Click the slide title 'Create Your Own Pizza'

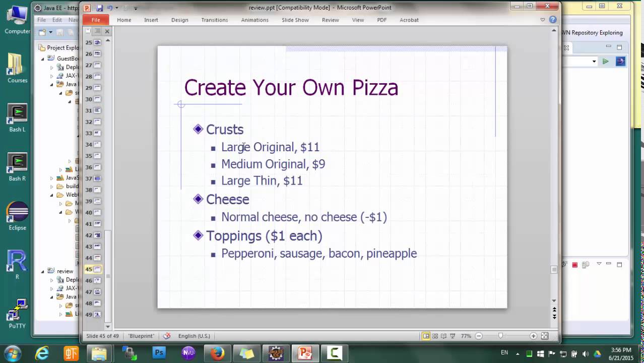291,88
